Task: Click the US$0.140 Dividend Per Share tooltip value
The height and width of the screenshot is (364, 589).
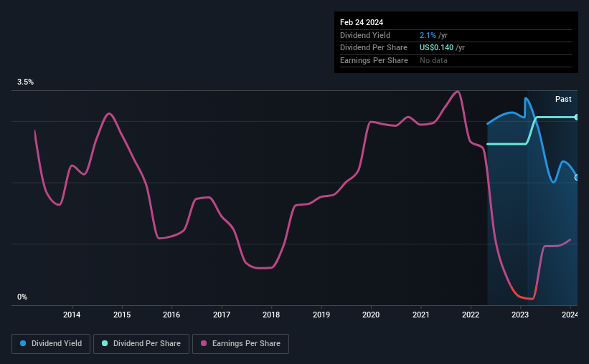Action: 436,48
